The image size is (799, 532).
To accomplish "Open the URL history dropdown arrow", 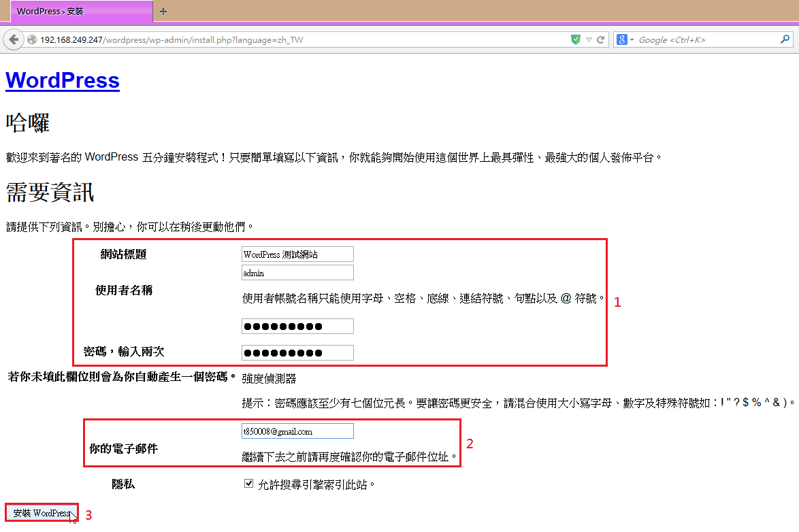I will tap(589, 39).
